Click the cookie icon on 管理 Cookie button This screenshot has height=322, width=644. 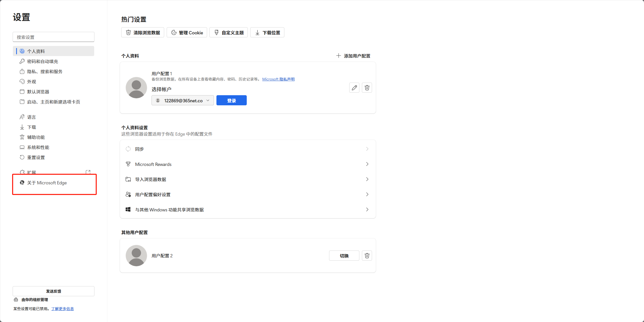pyautogui.click(x=174, y=32)
